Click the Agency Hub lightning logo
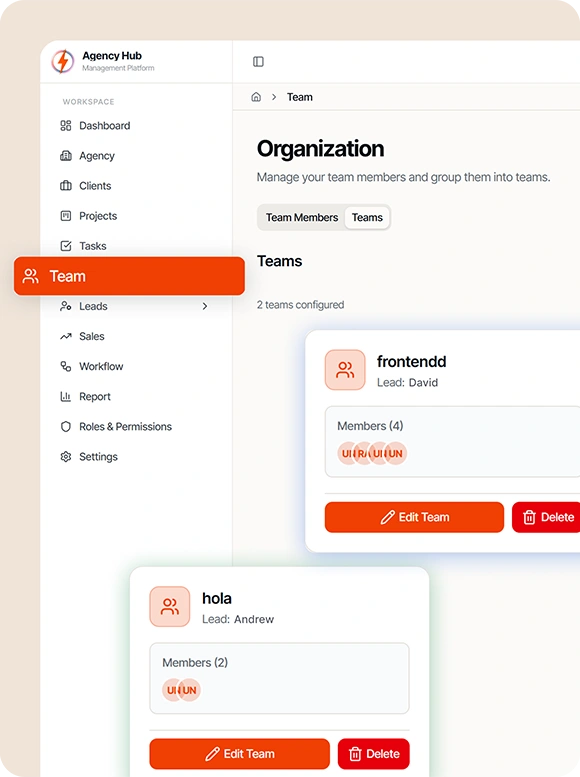Screen dimensions: 580x777 pos(62,61)
